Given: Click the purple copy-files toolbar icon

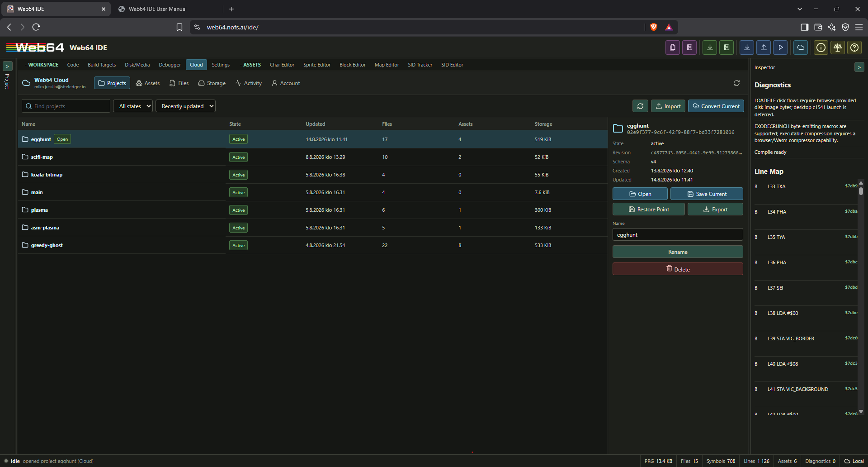Looking at the screenshot, I should [x=673, y=48].
